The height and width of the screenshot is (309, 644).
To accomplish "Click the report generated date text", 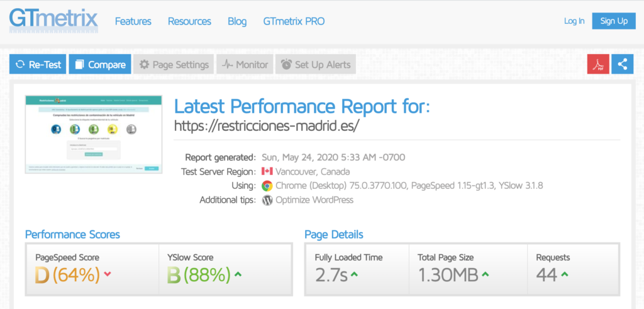I will tap(333, 157).
